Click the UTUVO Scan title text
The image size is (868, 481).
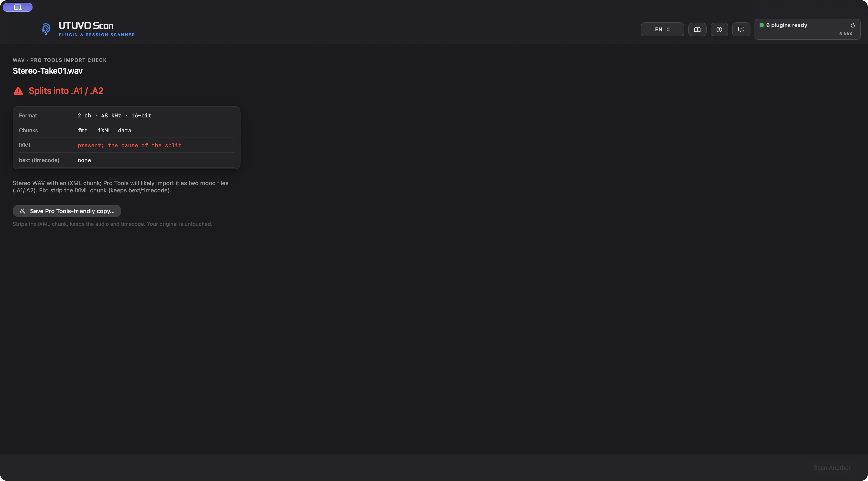point(86,26)
